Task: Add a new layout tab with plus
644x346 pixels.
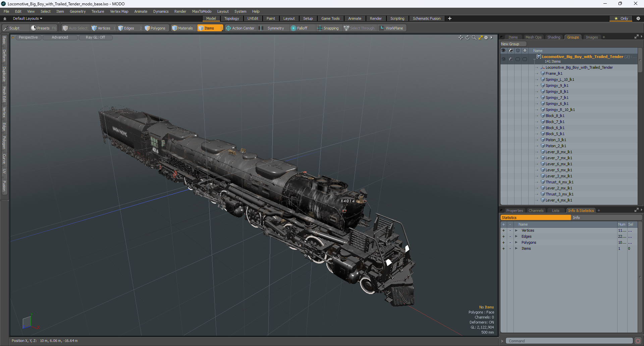Action: click(x=450, y=18)
